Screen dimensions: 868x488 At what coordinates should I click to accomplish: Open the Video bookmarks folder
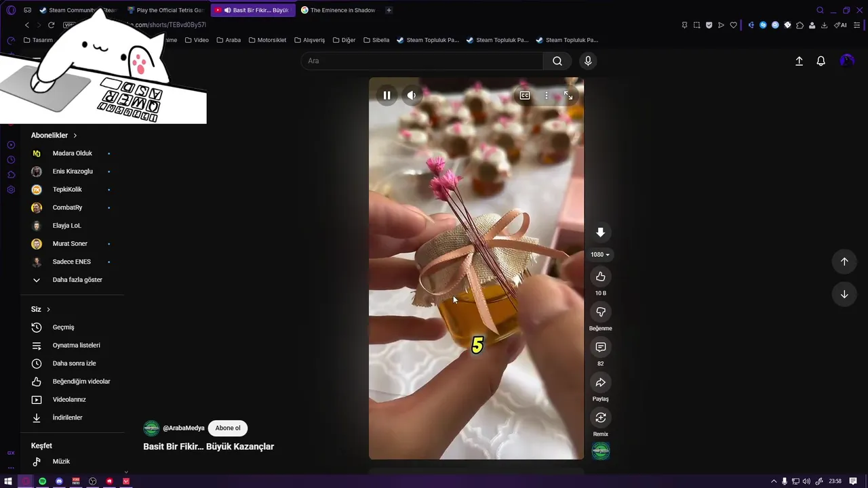197,40
